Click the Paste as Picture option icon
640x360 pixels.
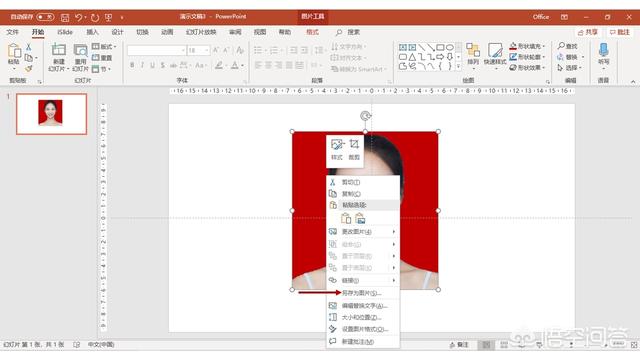pos(360,219)
